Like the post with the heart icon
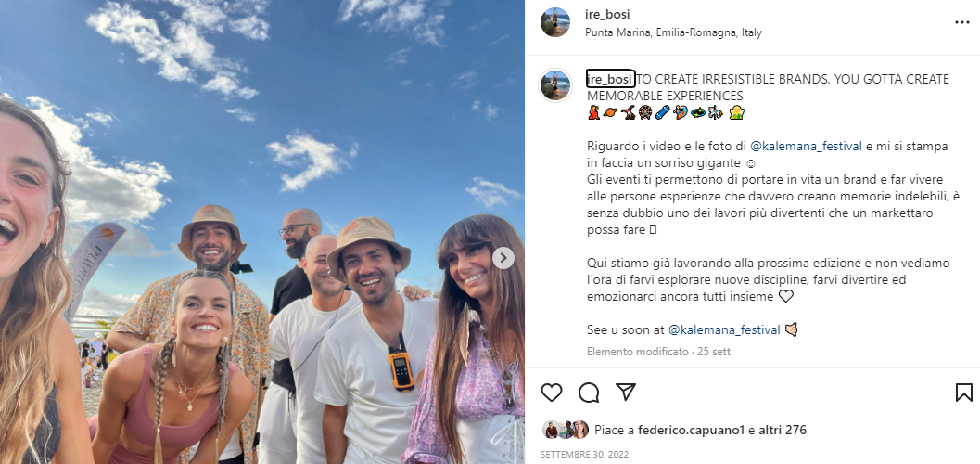The image size is (980, 464). point(552,393)
